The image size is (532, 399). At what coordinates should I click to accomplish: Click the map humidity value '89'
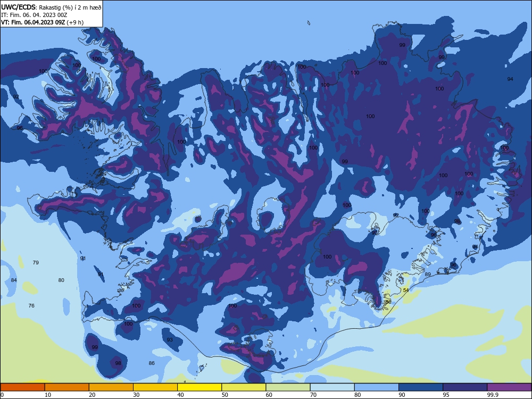428,274
